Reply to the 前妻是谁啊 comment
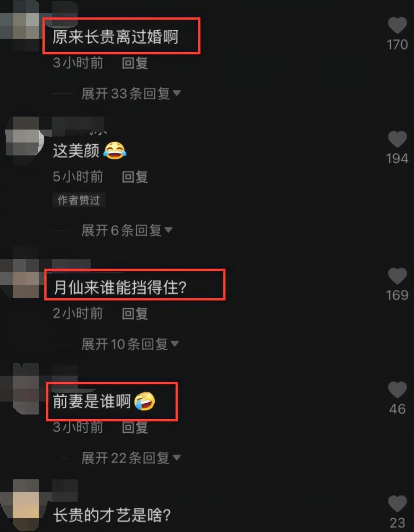414x532 pixels. coord(135,427)
